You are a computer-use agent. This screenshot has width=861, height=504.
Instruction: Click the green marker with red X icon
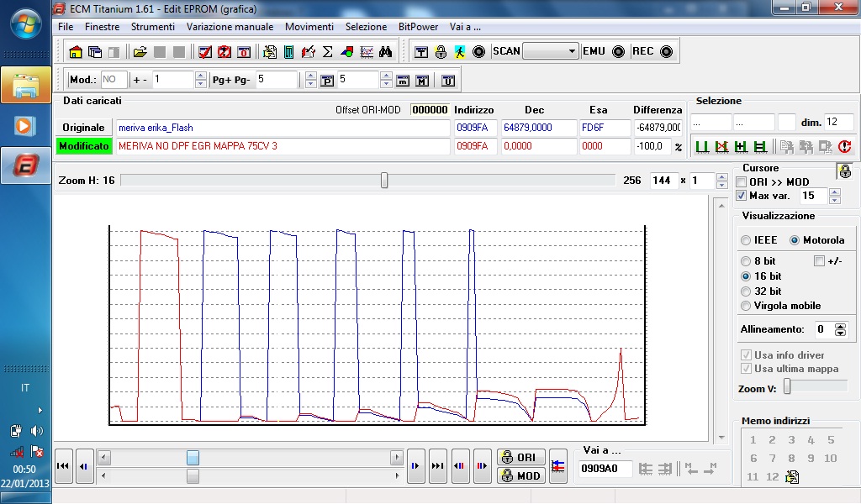coord(721,146)
